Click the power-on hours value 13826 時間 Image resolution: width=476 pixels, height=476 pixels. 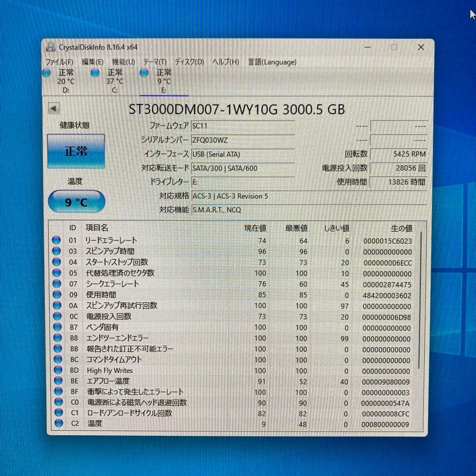pos(398,182)
